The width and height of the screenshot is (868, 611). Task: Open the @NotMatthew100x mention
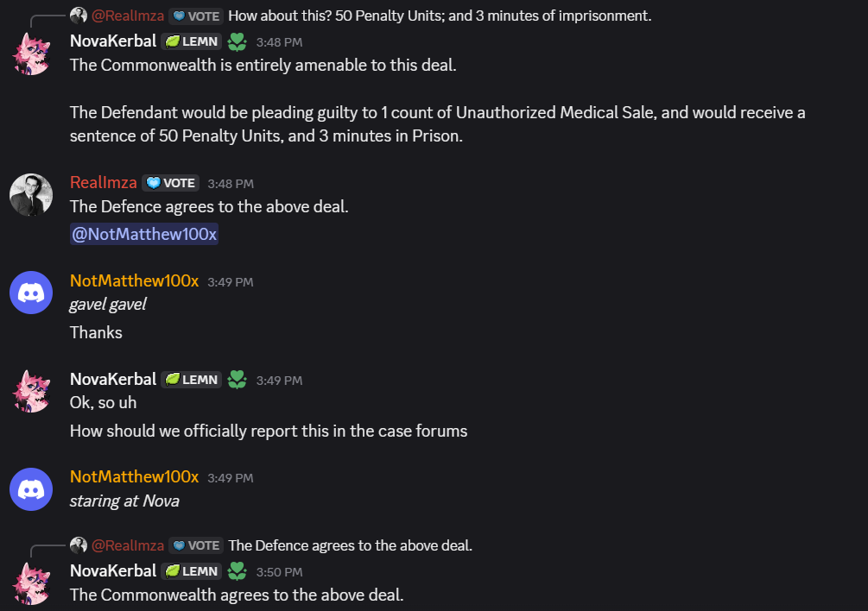coord(143,233)
